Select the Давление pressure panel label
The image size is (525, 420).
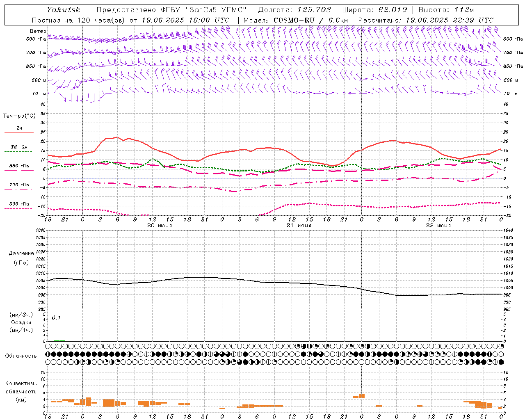tap(21, 253)
